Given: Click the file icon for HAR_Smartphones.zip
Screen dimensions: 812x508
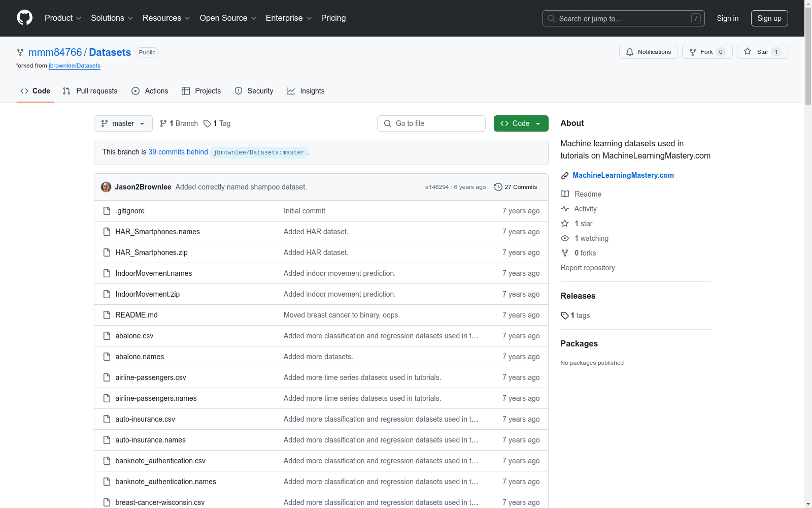Looking at the screenshot, I should tap(107, 252).
